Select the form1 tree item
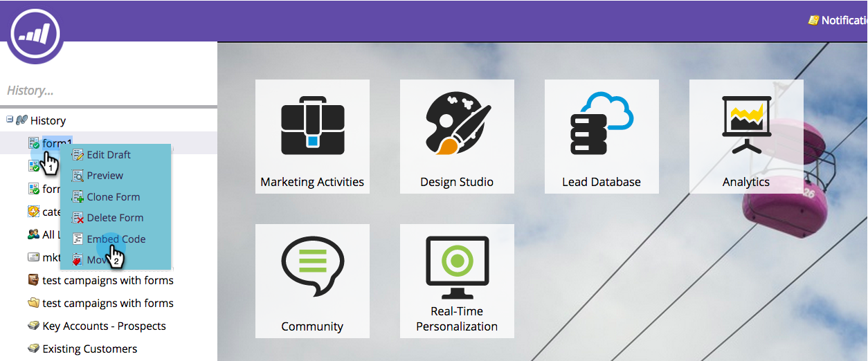This screenshot has height=361, width=868. 57,143
